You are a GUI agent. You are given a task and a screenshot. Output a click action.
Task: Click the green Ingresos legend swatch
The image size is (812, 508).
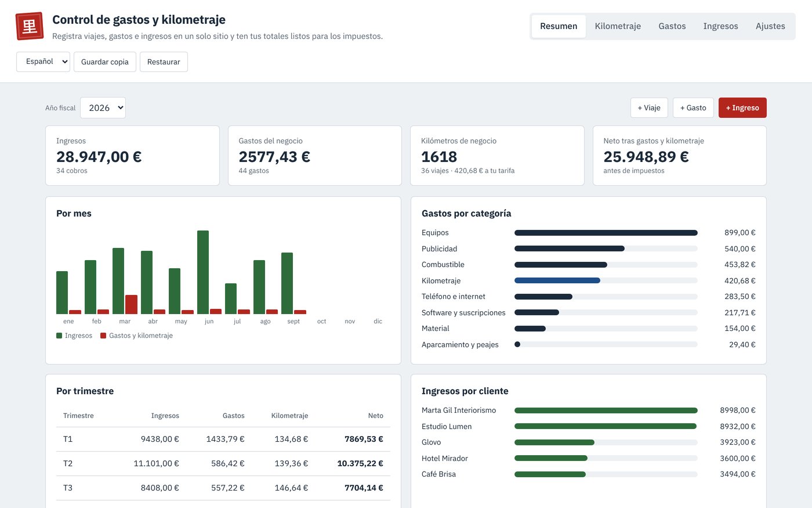pos(59,336)
